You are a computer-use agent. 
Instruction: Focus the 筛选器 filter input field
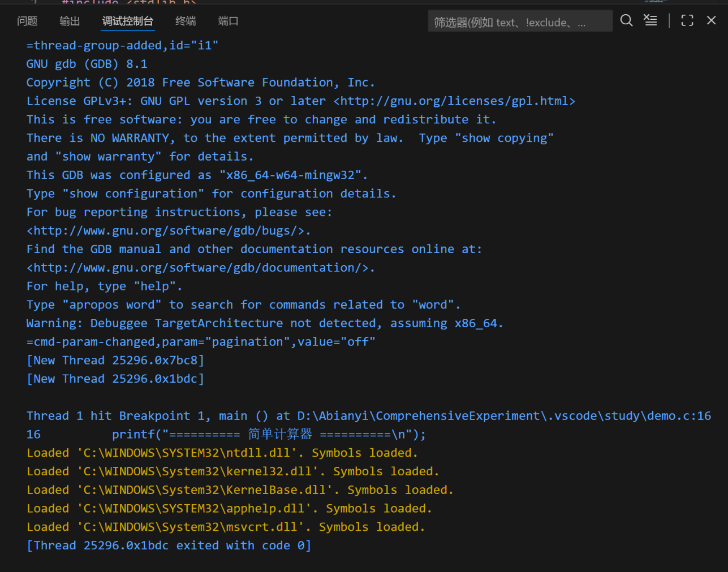520,21
